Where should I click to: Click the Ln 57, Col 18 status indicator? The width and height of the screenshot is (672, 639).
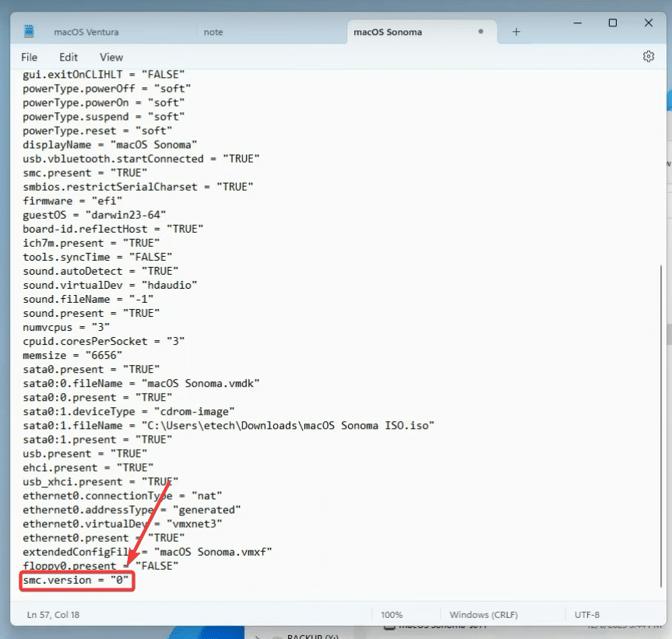(x=53, y=615)
